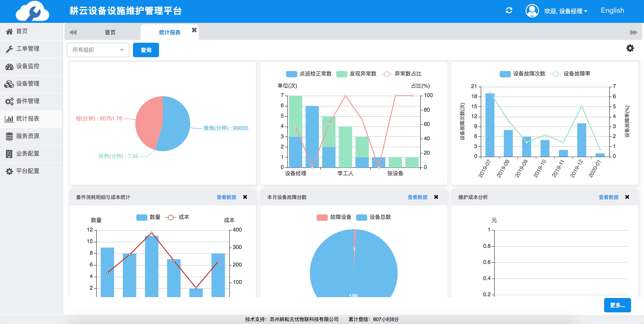Viewport: 644px width, 324px height.
Task: Click the 查询 button
Action: pos(146,50)
